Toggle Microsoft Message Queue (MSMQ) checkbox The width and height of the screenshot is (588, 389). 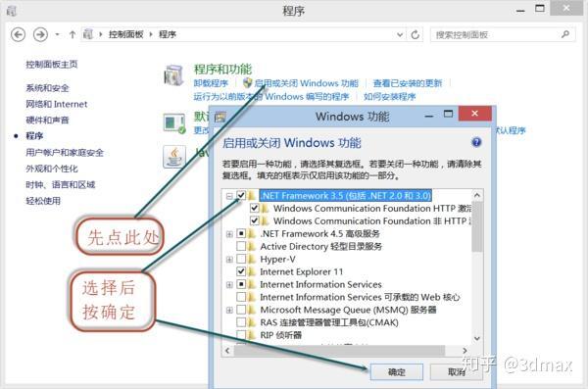241,310
